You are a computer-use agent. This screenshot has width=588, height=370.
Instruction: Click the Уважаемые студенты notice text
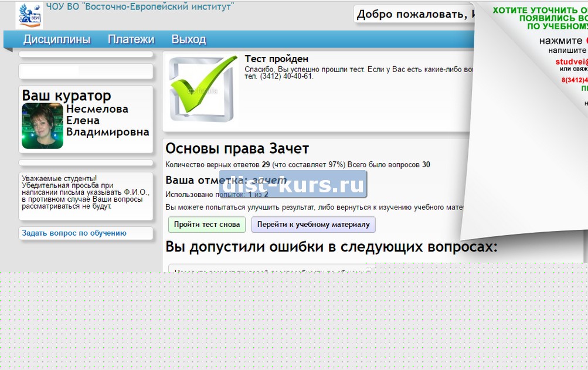click(x=86, y=192)
